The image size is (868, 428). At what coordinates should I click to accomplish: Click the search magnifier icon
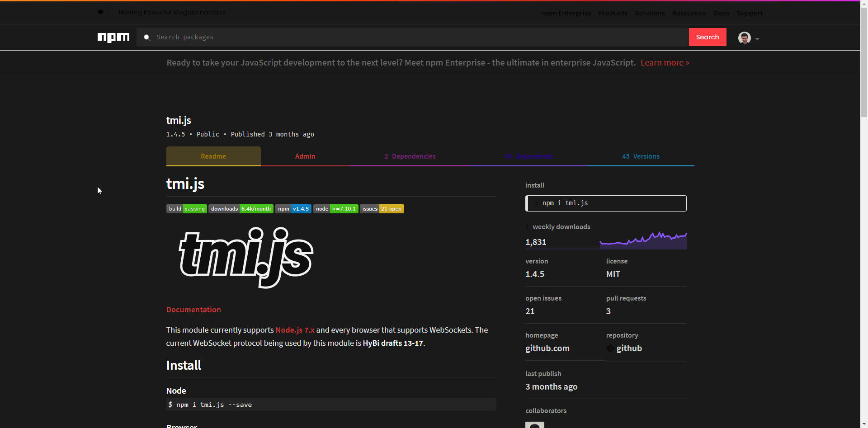point(147,38)
